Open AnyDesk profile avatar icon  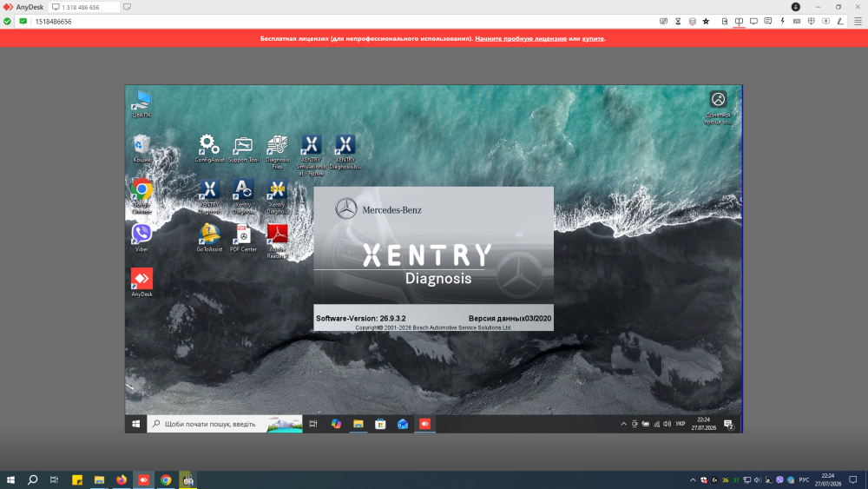click(795, 7)
